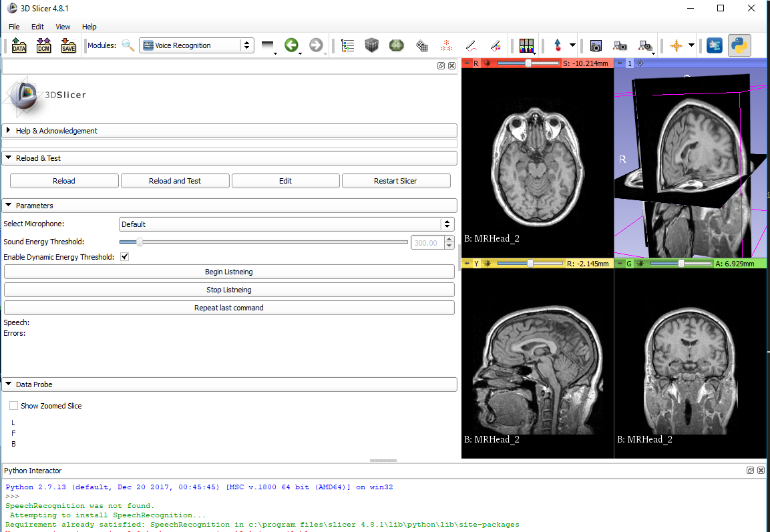Open the Help menu
Screen dimensions: 770x532
pos(89,27)
